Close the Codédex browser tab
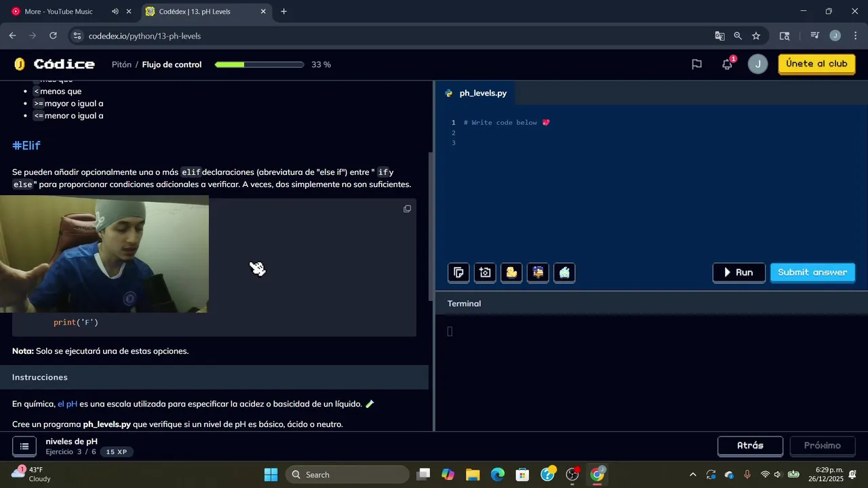This screenshot has height=488, width=868. [263, 12]
